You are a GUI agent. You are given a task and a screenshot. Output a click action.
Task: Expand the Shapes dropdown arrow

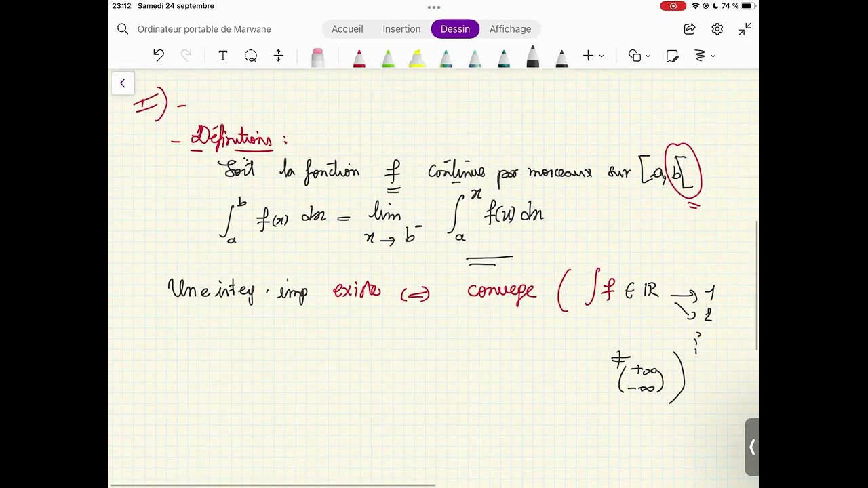(648, 56)
